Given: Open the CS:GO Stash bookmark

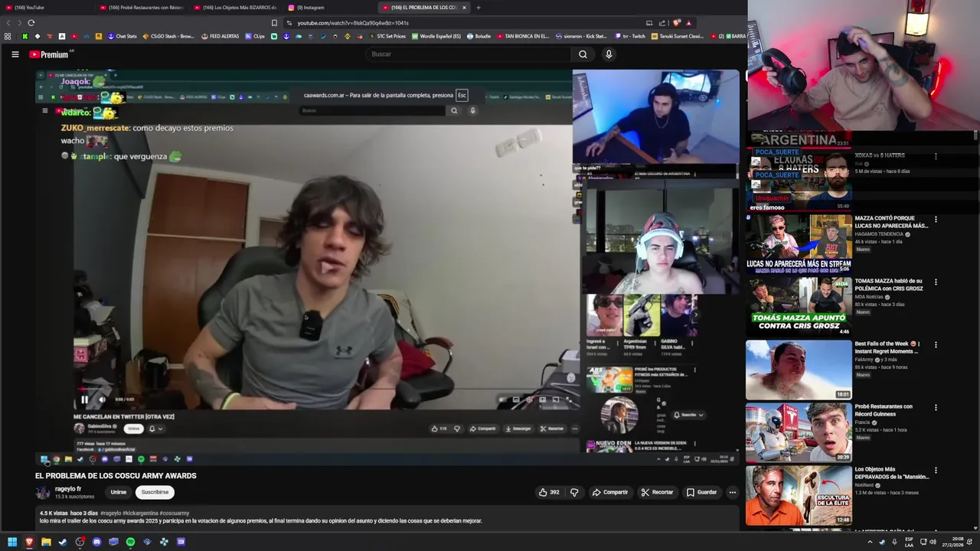Looking at the screenshot, I should (x=168, y=36).
